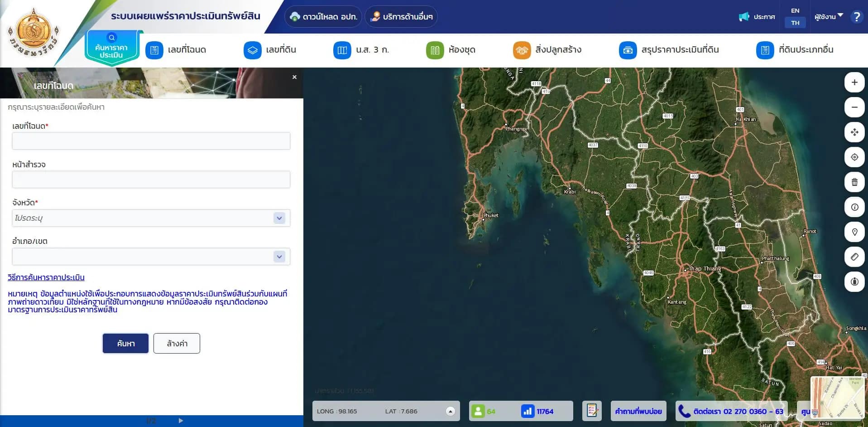The image size is (868, 427).
Task: Choose the ruler measurement tool
Action: 854,257
